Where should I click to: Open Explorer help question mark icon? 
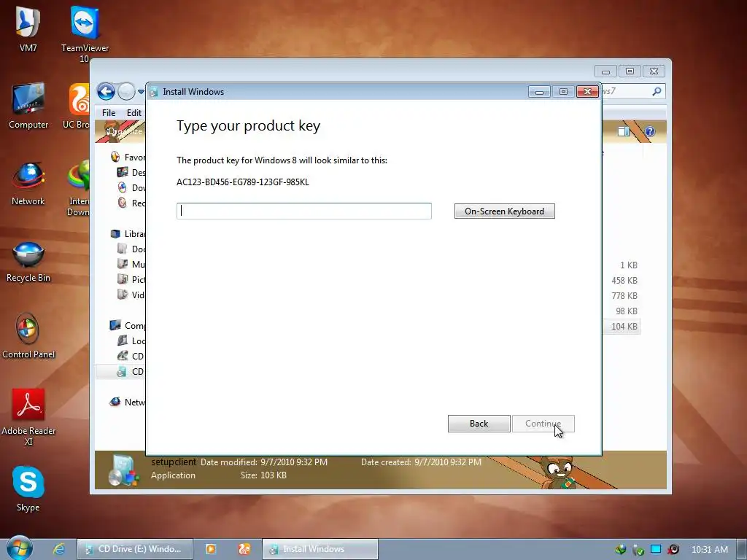pyautogui.click(x=650, y=131)
